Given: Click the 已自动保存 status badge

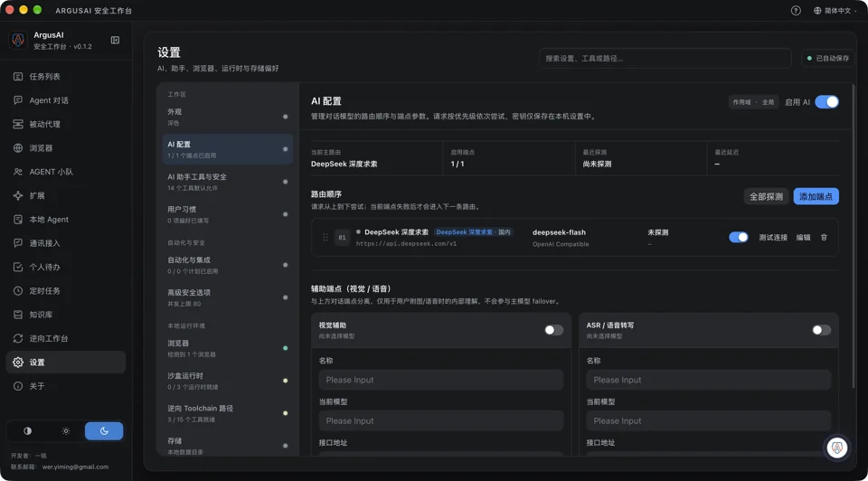Looking at the screenshot, I should point(828,58).
